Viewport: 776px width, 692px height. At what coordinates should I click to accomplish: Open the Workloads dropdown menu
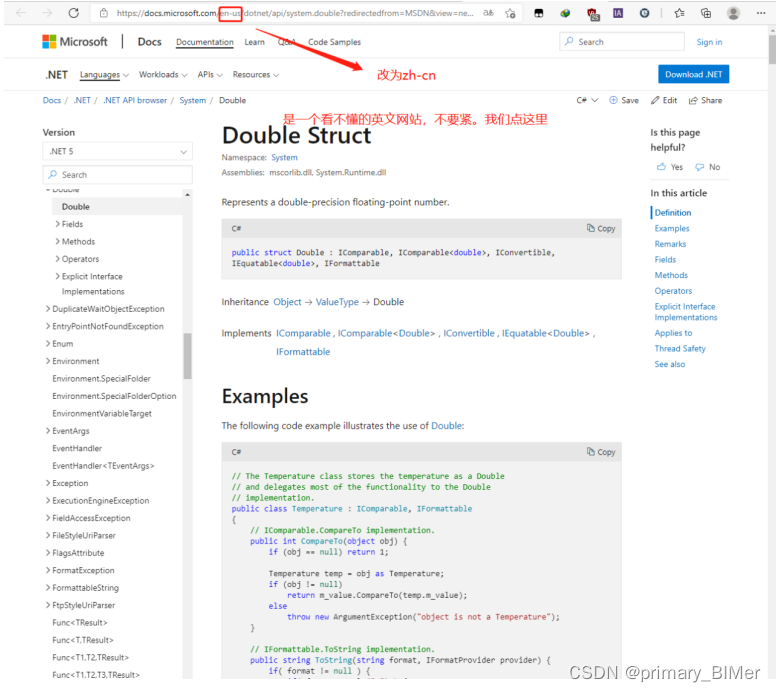pyautogui.click(x=163, y=75)
